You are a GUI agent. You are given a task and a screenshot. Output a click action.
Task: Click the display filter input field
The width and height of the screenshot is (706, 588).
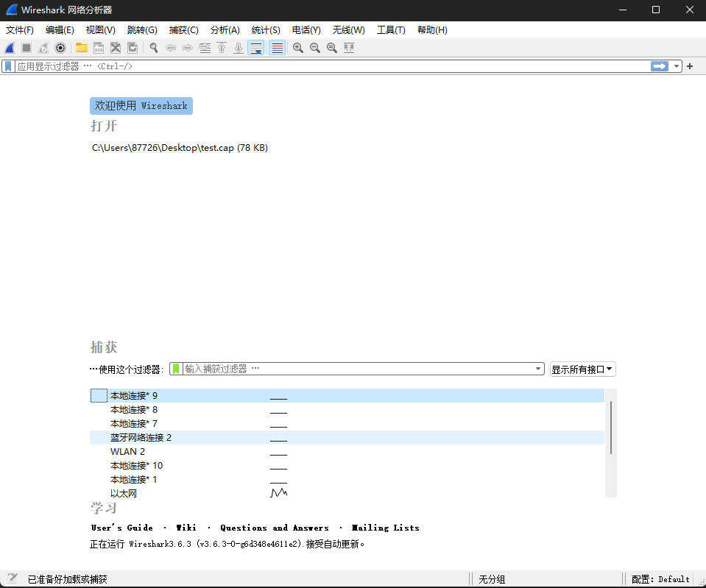332,66
